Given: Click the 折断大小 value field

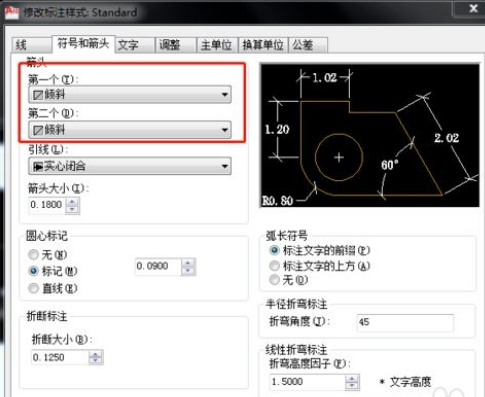Looking at the screenshot, I should point(60,357).
